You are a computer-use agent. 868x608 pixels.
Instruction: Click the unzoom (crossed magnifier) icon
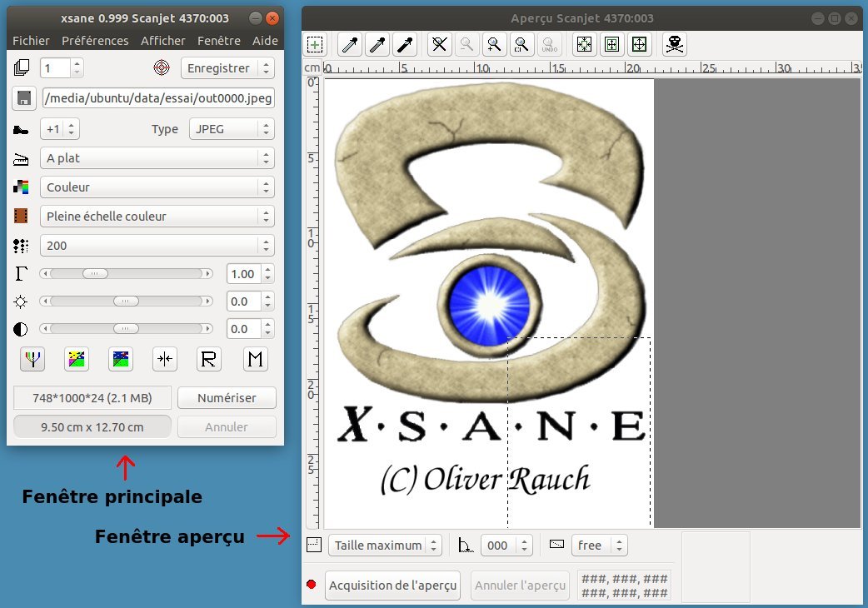pos(440,44)
